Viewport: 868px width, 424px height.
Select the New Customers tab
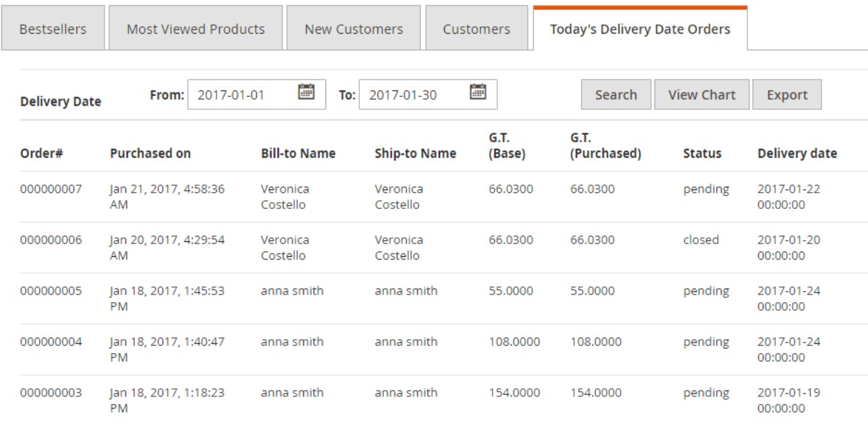click(x=353, y=29)
